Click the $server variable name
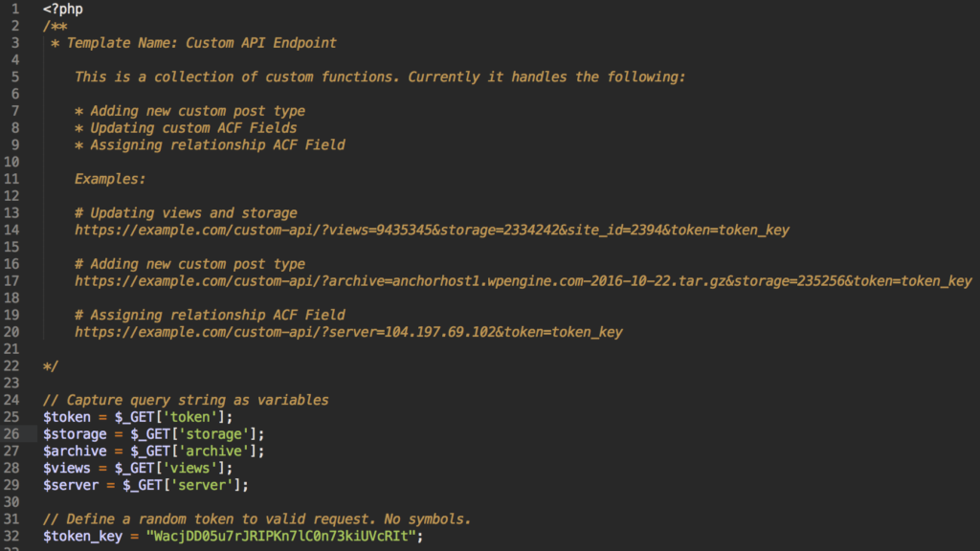This screenshot has width=980, height=551. pos(71,486)
